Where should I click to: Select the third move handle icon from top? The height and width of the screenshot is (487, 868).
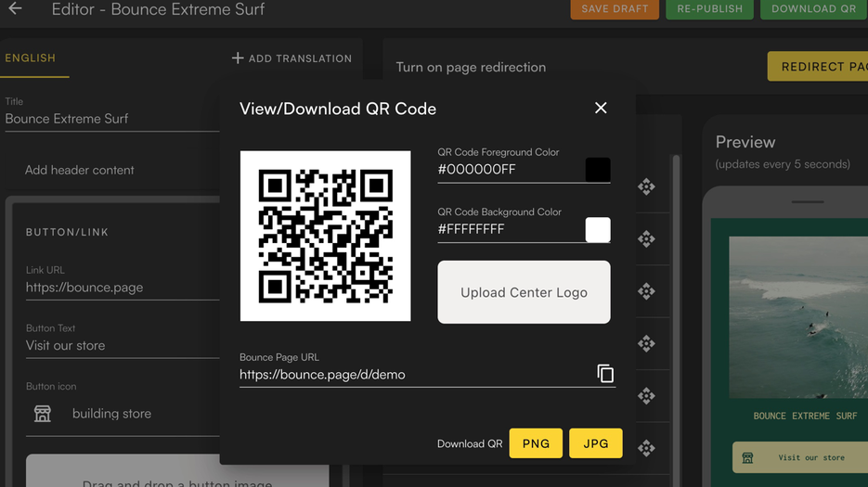point(646,291)
